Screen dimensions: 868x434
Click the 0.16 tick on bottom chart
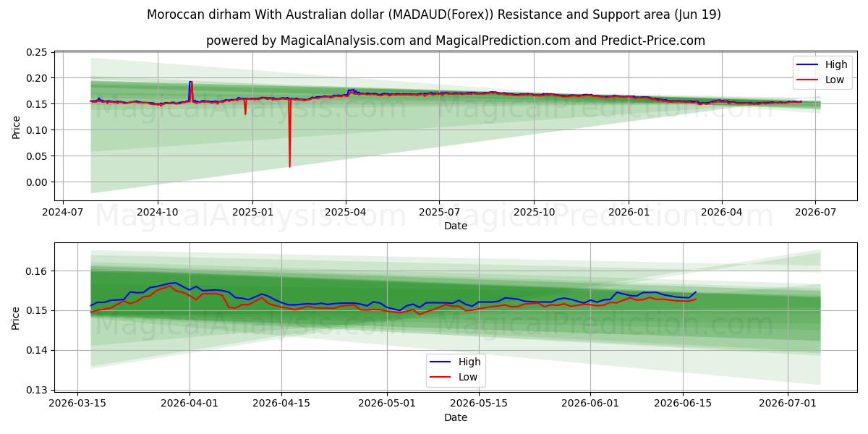point(37,271)
